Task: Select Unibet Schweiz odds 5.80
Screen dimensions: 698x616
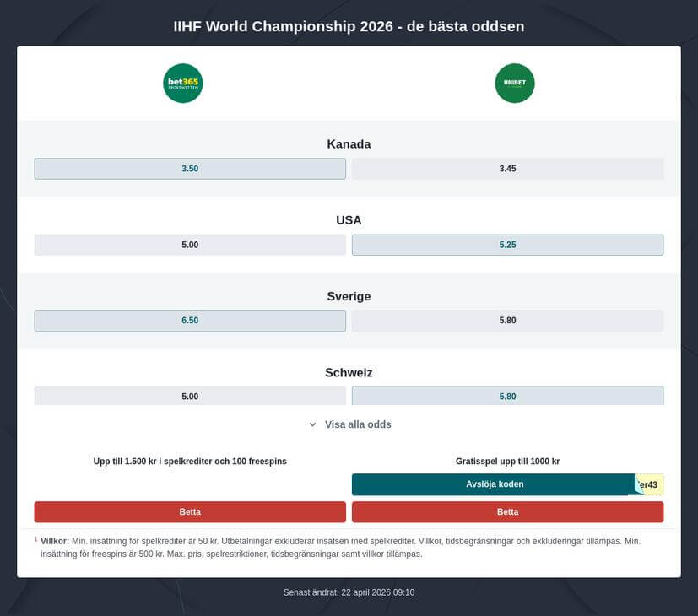Action: pyautogui.click(x=507, y=396)
